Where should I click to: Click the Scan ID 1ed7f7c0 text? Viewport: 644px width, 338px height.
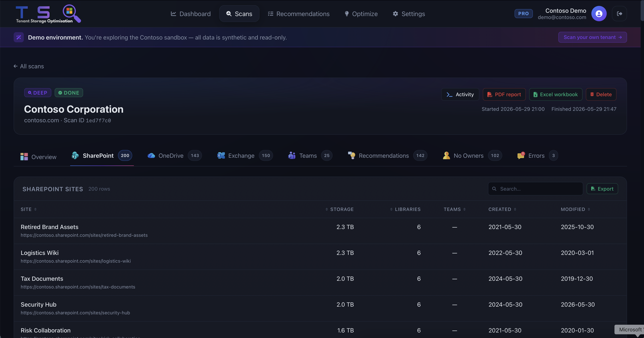pos(87,120)
